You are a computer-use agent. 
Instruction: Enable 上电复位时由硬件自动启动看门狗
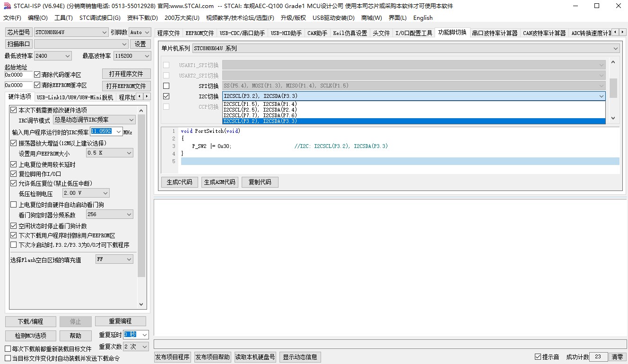14,205
